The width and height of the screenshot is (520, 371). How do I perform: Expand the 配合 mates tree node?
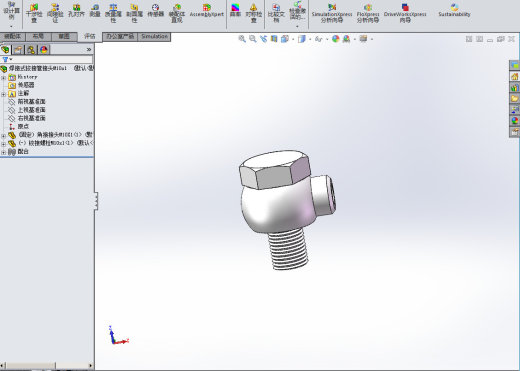[x=3, y=152]
